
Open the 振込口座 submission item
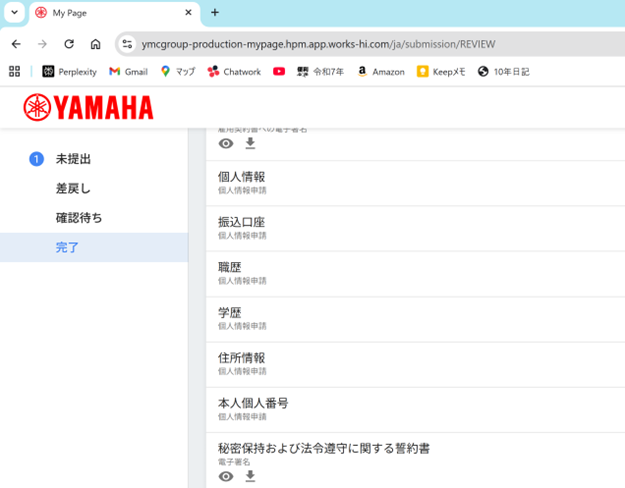coord(242,222)
